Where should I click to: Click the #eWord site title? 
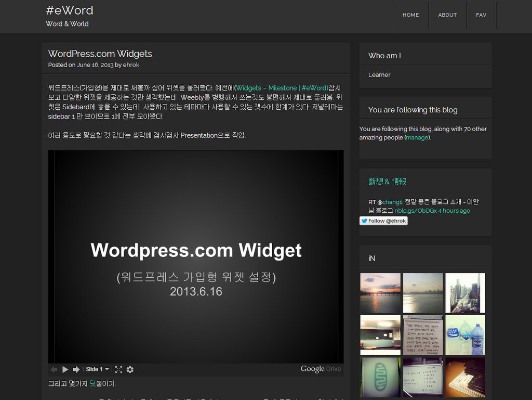tap(70, 10)
